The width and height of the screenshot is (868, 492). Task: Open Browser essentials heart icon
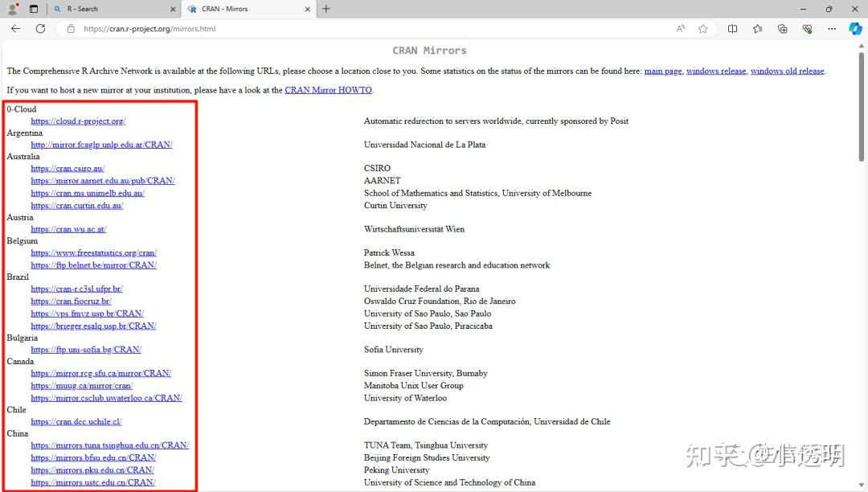(x=807, y=29)
